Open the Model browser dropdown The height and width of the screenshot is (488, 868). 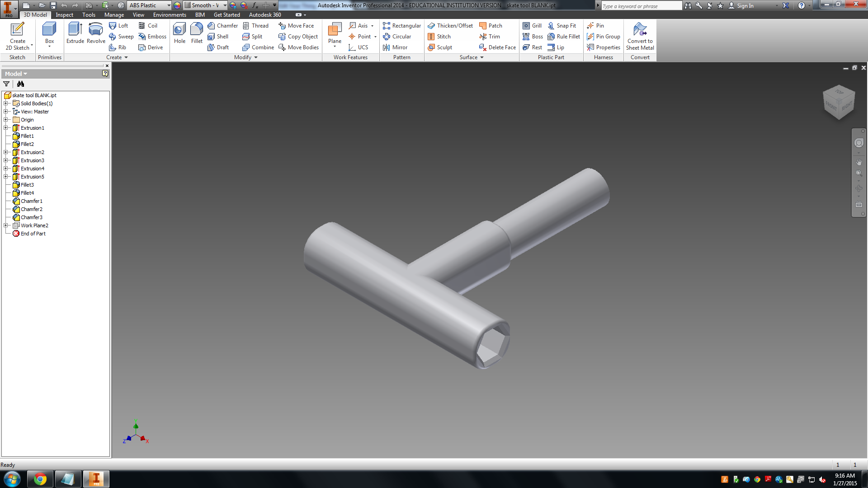16,74
